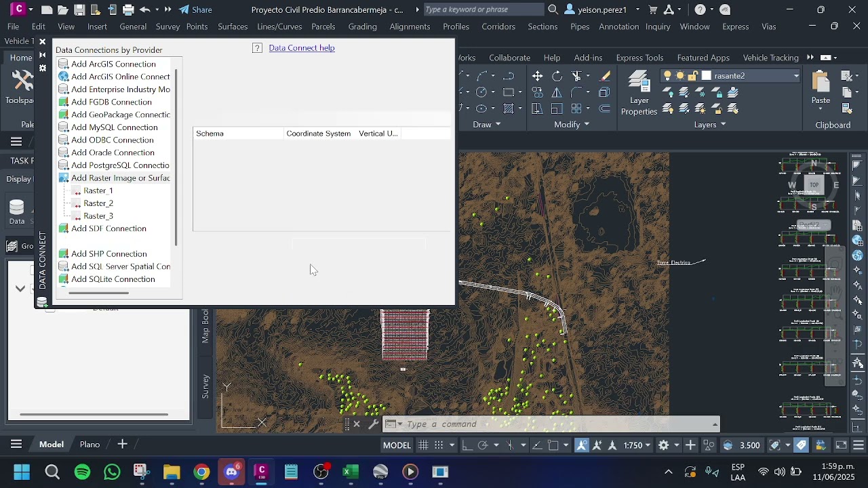Toggle snap mode dots icon in status bar
This screenshot has width=868, height=488.
pyautogui.click(x=438, y=445)
